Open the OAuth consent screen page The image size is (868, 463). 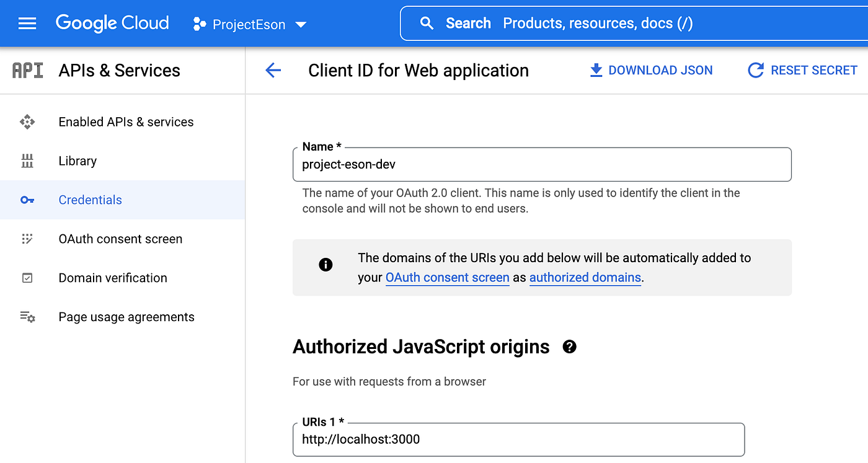(x=120, y=239)
